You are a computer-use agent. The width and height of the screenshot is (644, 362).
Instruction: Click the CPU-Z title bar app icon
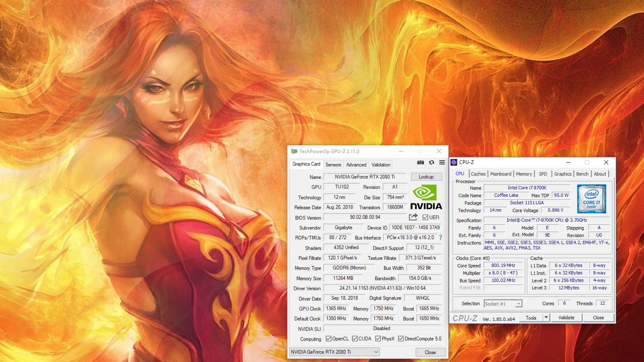coord(454,162)
